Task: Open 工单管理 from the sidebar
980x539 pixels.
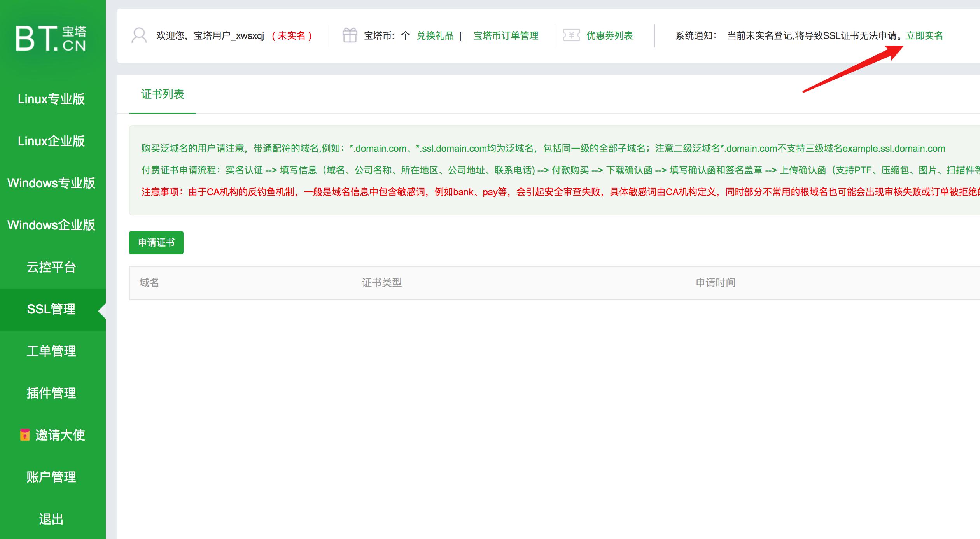Action: [x=52, y=351]
